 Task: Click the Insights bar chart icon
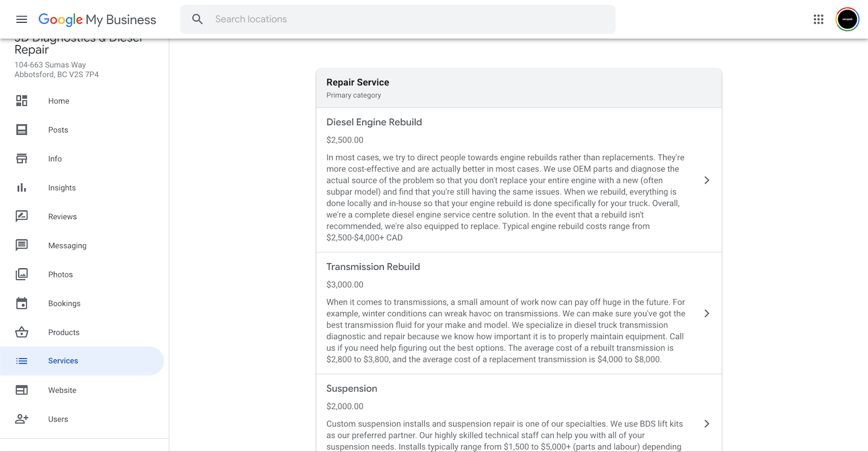pyautogui.click(x=21, y=188)
